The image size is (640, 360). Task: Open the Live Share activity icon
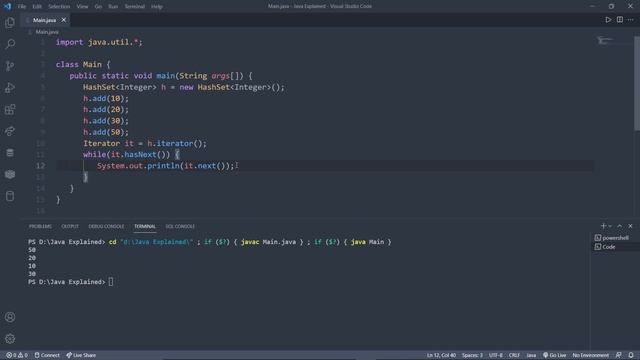[x=10, y=131]
